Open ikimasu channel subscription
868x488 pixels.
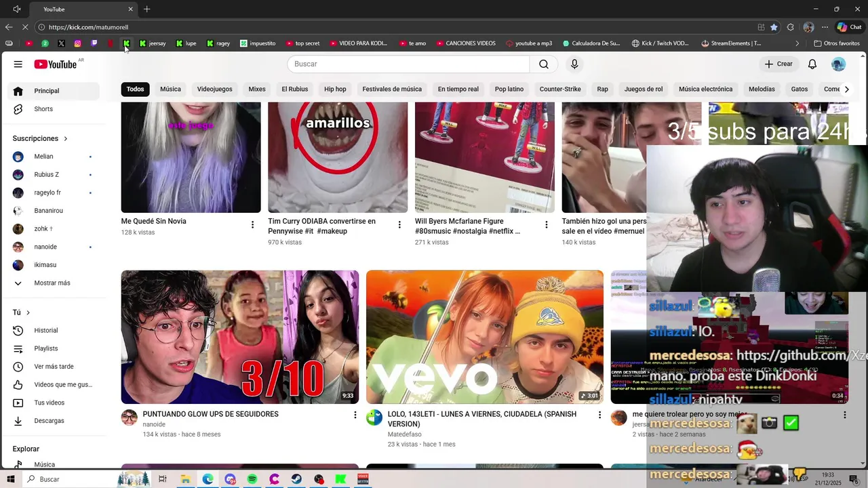(x=54, y=265)
